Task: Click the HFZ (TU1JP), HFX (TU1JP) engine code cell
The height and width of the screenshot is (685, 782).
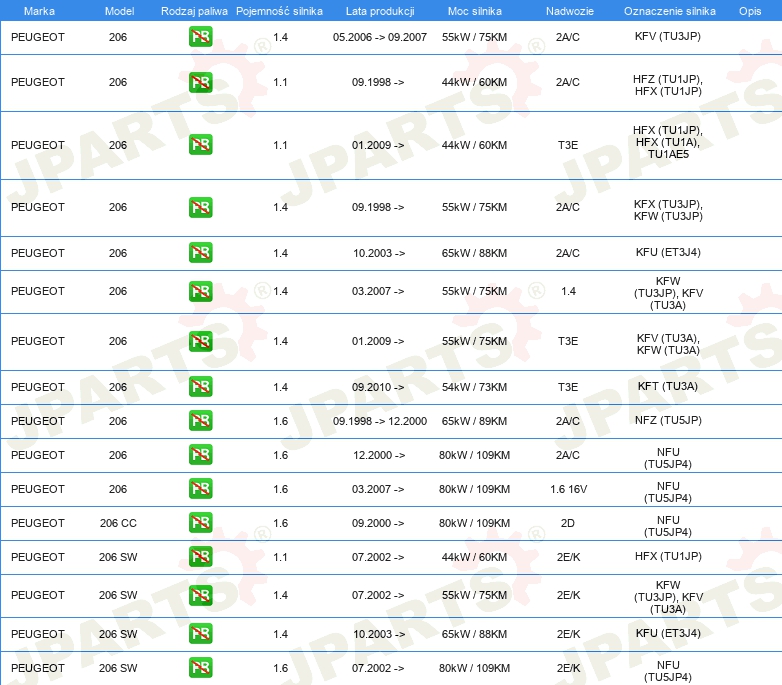Action: click(668, 83)
